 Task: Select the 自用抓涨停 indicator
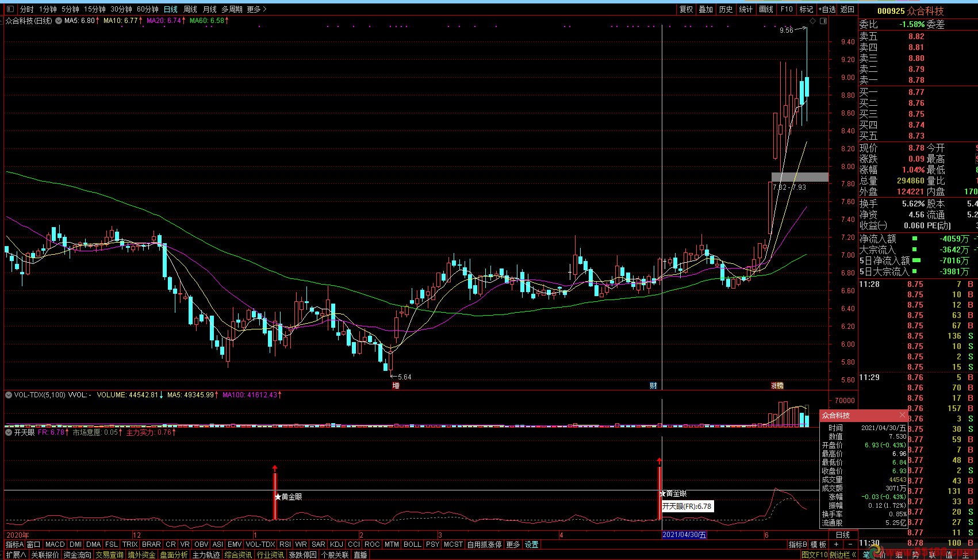coord(484,544)
